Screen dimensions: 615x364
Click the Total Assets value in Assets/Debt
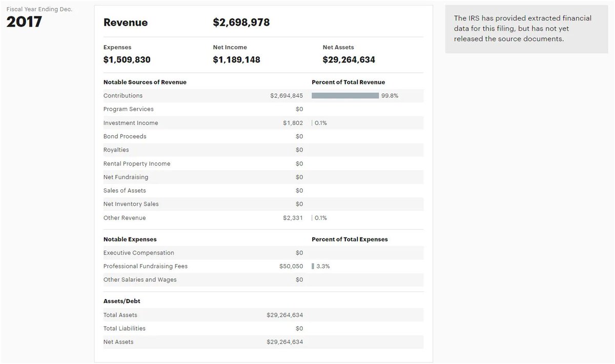[284, 315]
